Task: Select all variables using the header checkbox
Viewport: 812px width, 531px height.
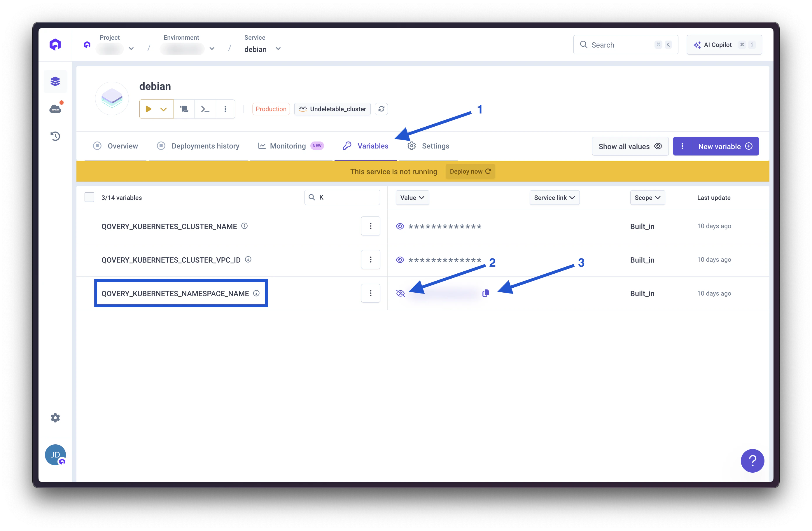Action: [x=89, y=197]
